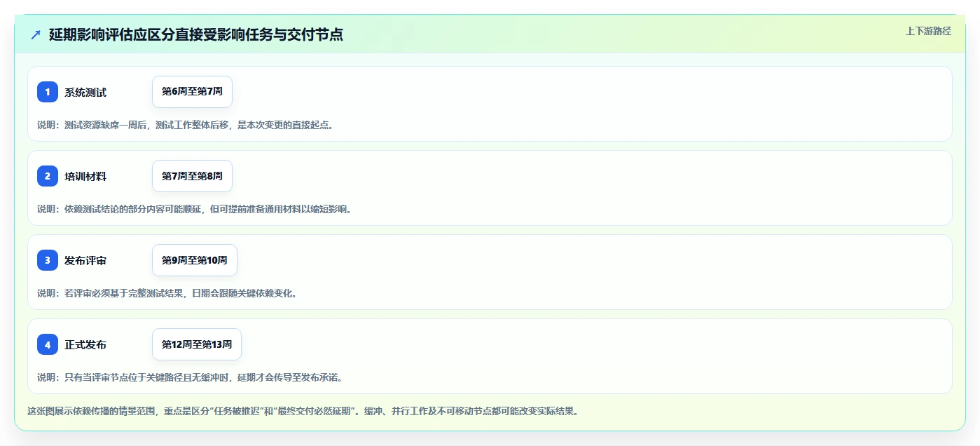Click the 上下游路径 label

pyautogui.click(x=928, y=31)
